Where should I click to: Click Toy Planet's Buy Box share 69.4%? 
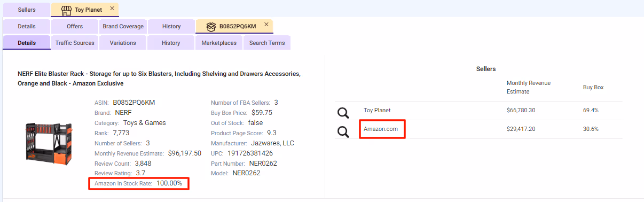(x=591, y=110)
